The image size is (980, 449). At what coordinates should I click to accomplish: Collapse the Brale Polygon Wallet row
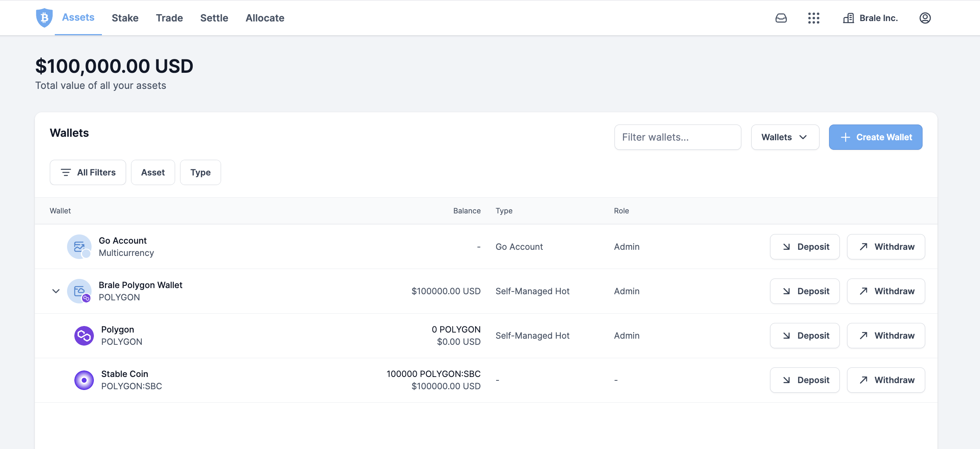[56, 291]
